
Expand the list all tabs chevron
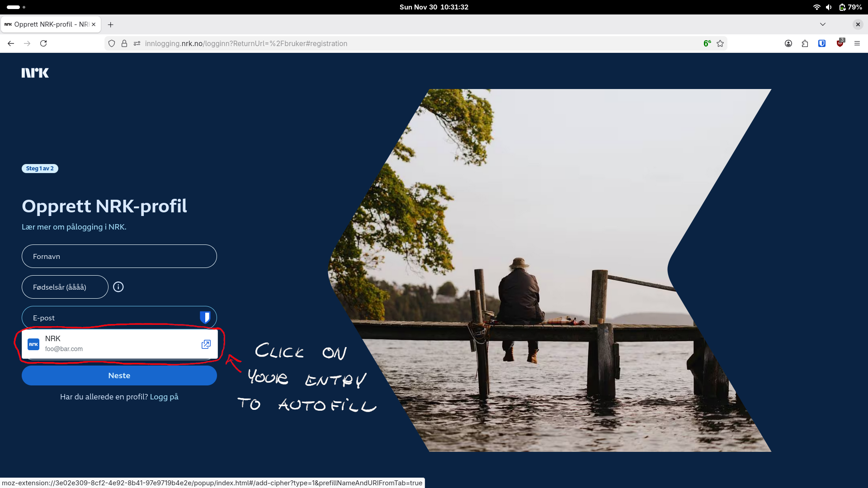click(x=823, y=24)
